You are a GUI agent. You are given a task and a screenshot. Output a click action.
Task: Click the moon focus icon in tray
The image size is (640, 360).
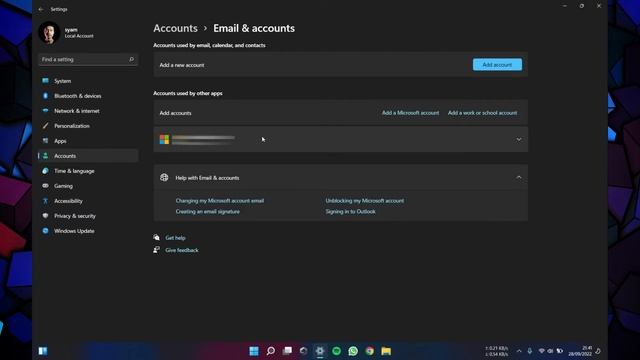[598, 351]
